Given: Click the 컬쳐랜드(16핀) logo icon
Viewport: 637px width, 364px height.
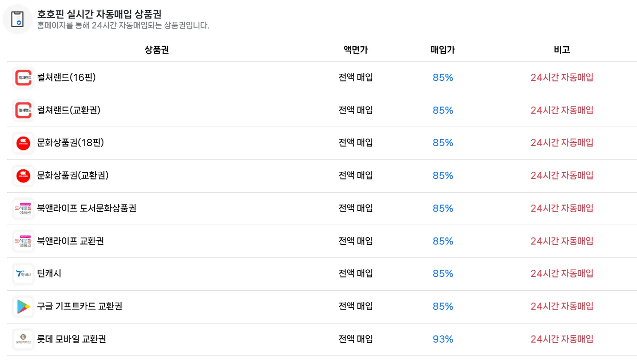Looking at the screenshot, I should 23,78.
